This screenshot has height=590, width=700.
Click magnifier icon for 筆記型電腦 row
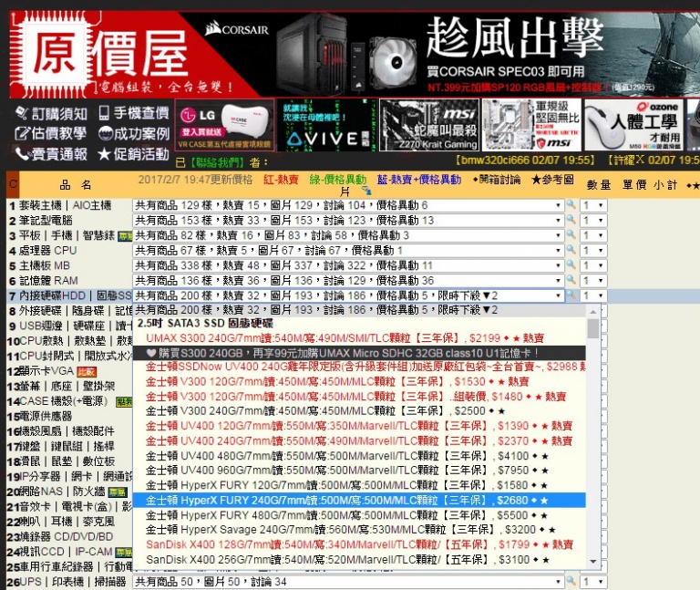pos(571,220)
